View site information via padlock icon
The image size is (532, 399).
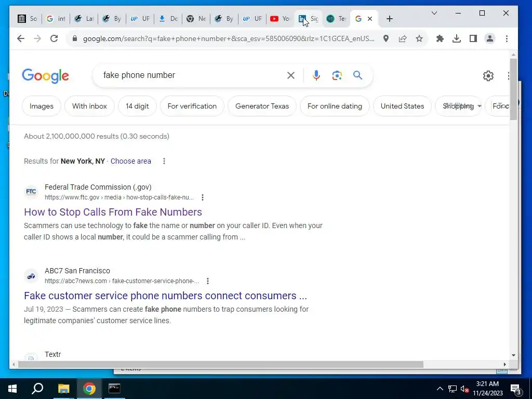(x=75, y=38)
